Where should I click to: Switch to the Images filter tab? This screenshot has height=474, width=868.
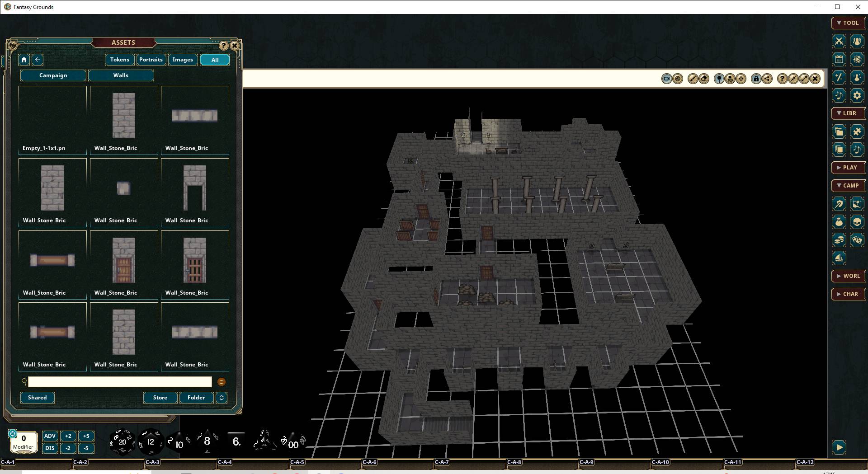pos(183,60)
